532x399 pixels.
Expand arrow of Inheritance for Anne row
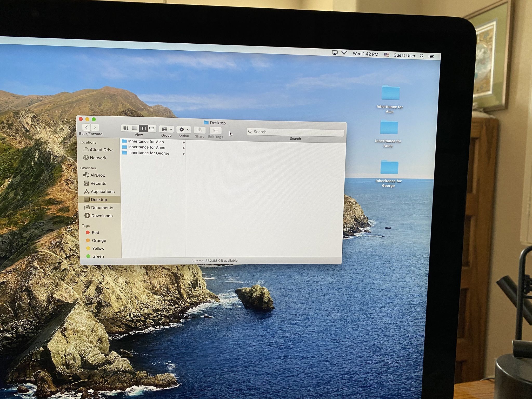click(x=184, y=148)
